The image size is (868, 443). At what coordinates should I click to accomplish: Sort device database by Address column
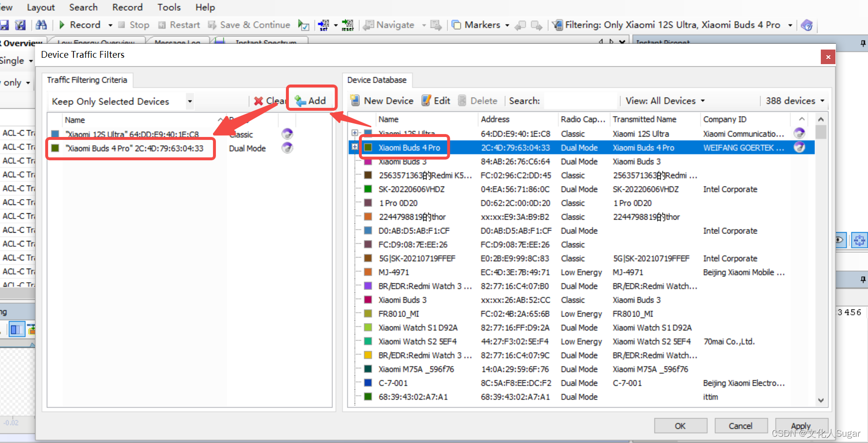(x=517, y=119)
